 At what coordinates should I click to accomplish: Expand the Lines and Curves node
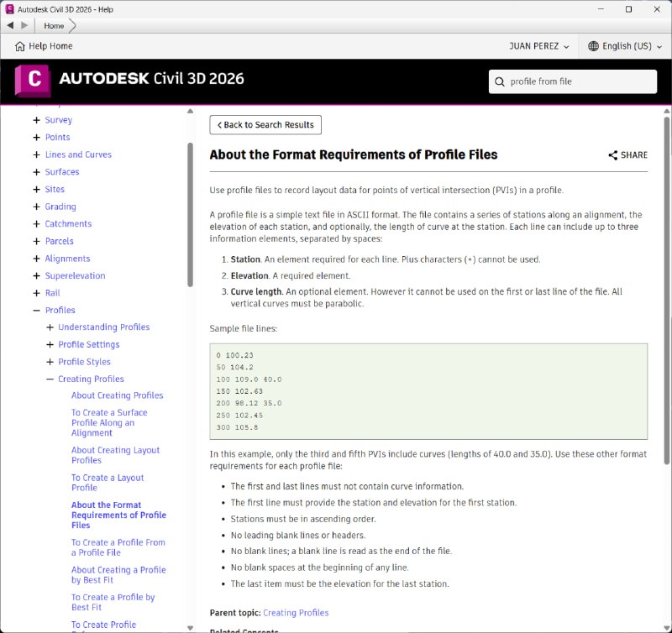36,154
